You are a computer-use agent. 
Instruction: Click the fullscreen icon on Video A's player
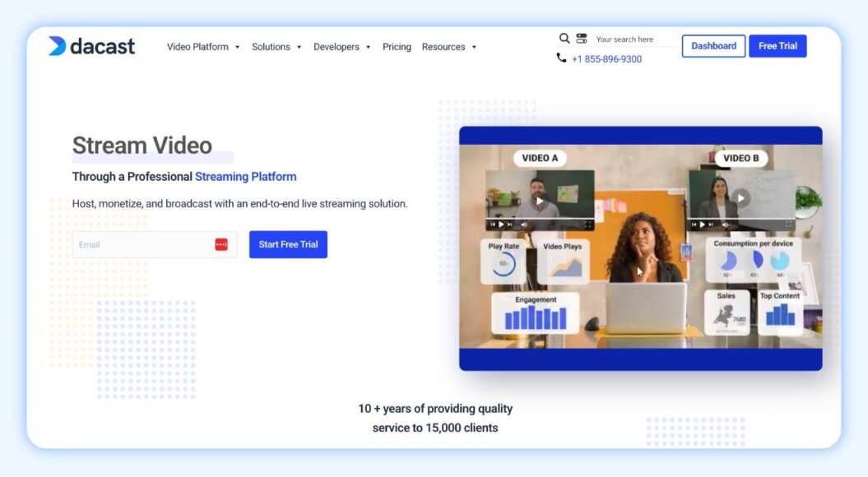click(588, 224)
